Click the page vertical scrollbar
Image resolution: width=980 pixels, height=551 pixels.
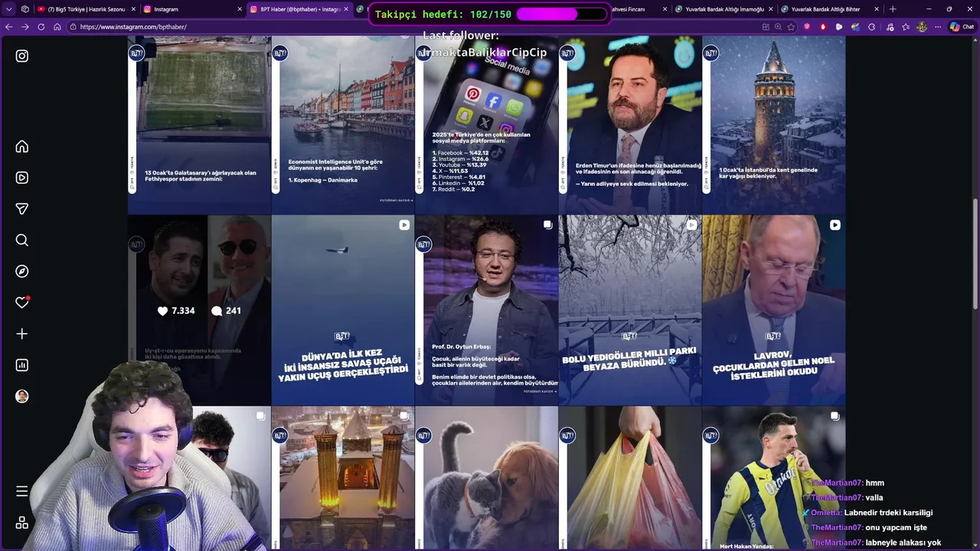(x=975, y=253)
